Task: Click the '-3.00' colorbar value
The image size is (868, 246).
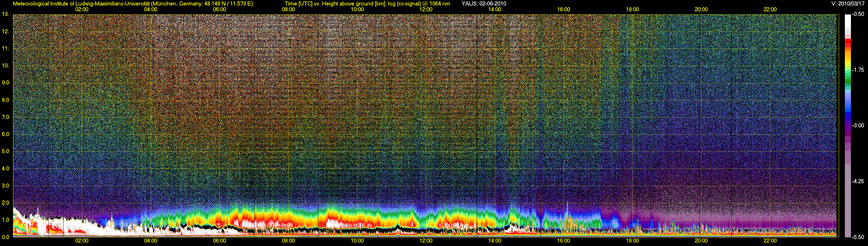Action: point(858,125)
